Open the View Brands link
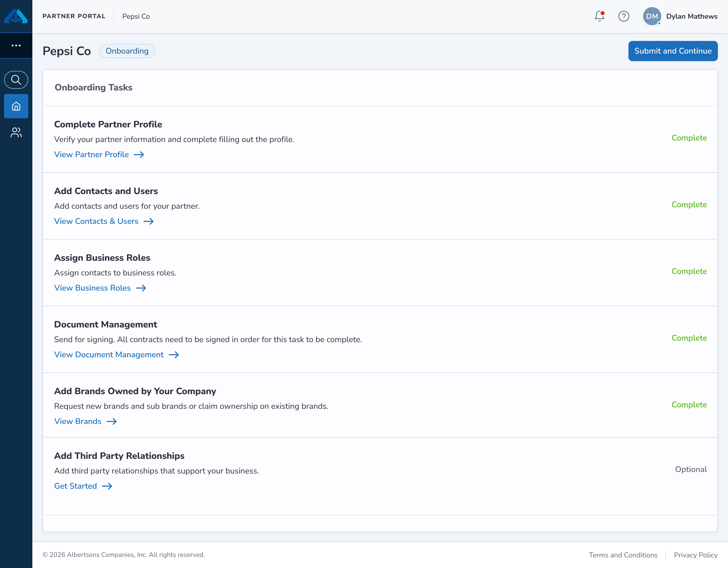Viewport: 728px width, 568px height. click(x=78, y=421)
